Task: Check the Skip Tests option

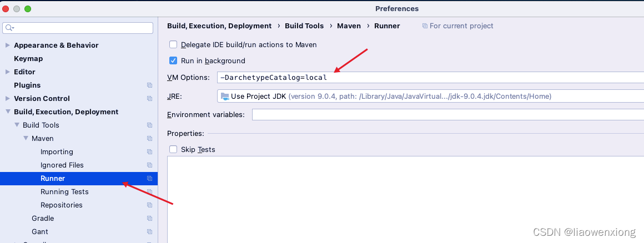Action: 173,149
